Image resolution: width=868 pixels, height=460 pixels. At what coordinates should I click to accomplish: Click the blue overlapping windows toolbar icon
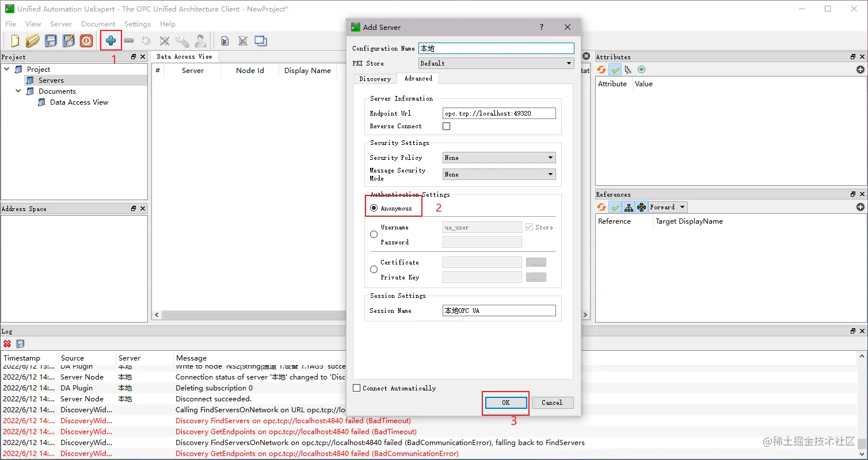coord(261,41)
